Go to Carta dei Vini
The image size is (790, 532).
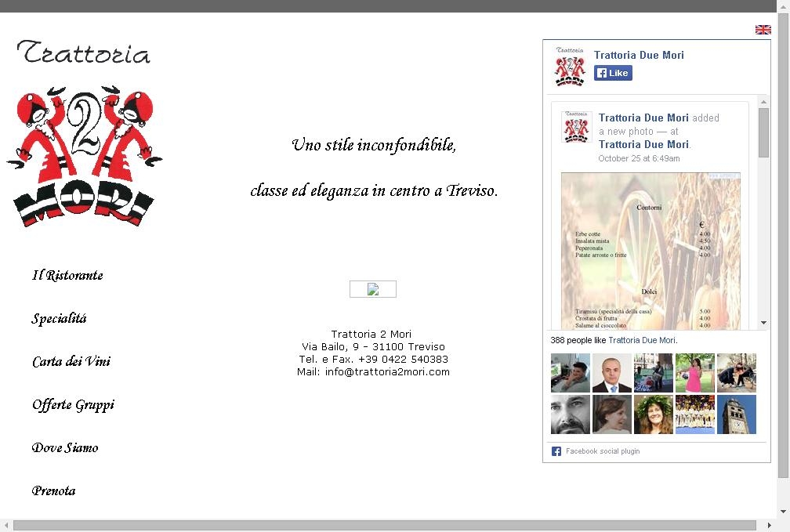coord(71,362)
